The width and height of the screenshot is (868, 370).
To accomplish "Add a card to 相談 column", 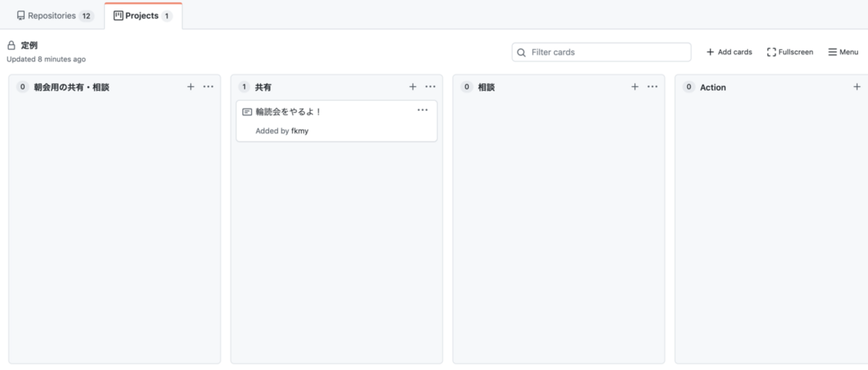I will point(635,87).
